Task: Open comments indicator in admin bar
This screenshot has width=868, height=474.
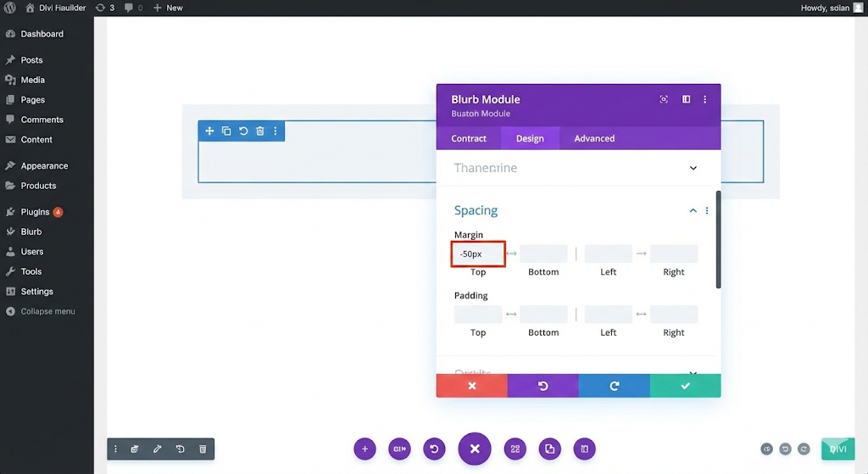Action: [133, 8]
